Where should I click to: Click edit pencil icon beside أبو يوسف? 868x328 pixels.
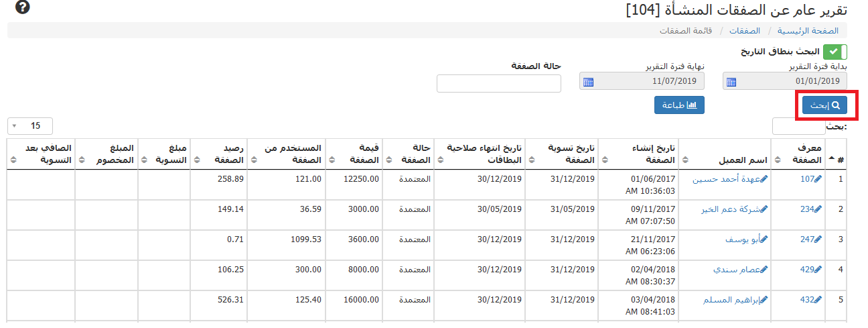click(764, 239)
